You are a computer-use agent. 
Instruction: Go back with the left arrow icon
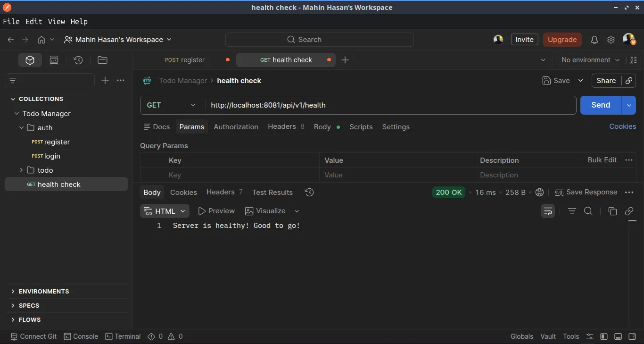pos(11,40)
